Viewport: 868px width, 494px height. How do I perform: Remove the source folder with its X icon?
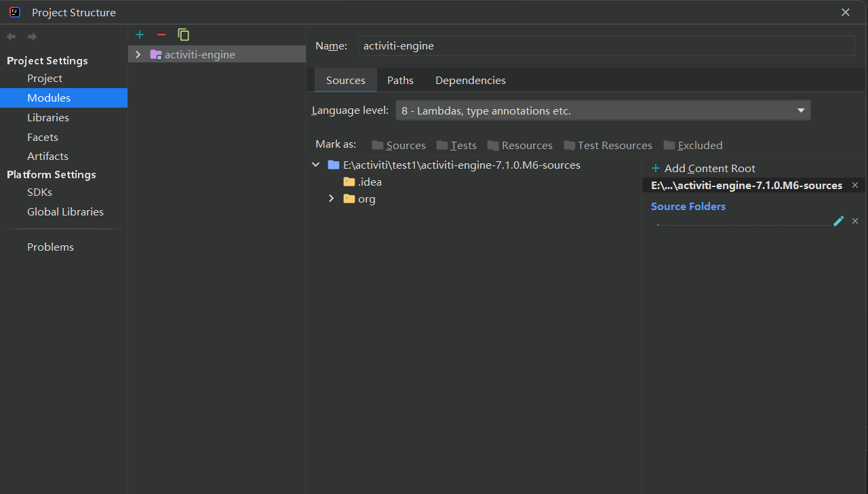(x=855, y=221)
